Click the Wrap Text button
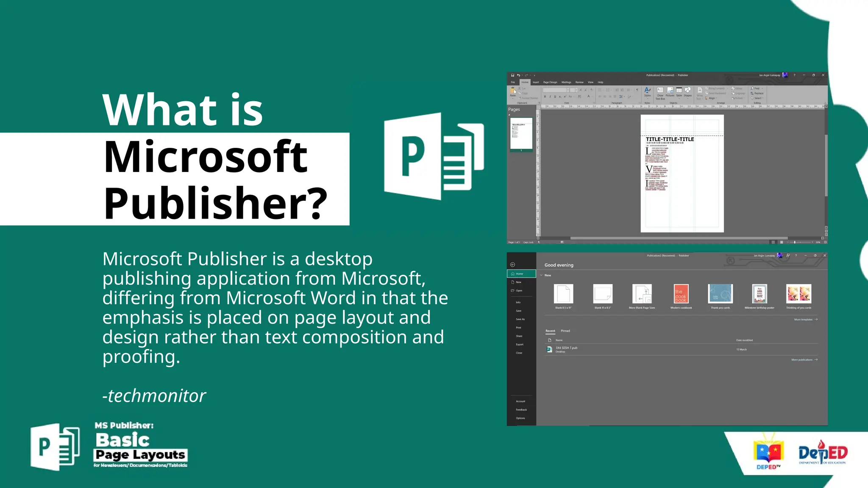 point(700,93)
